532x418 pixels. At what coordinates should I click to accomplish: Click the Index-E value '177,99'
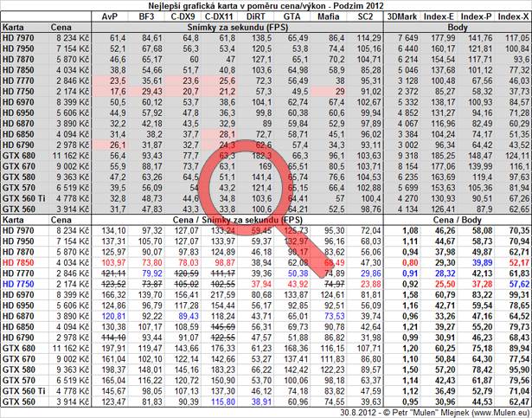point(443,38)
